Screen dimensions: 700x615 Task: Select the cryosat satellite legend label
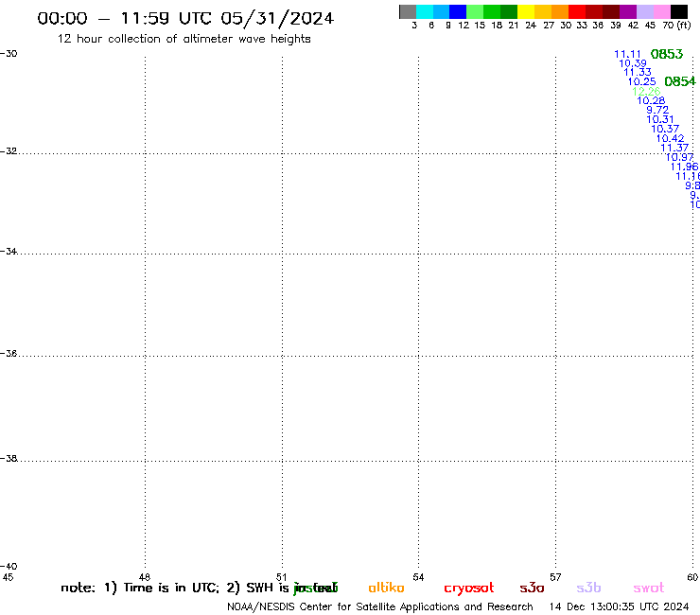(x=469, y=589)
